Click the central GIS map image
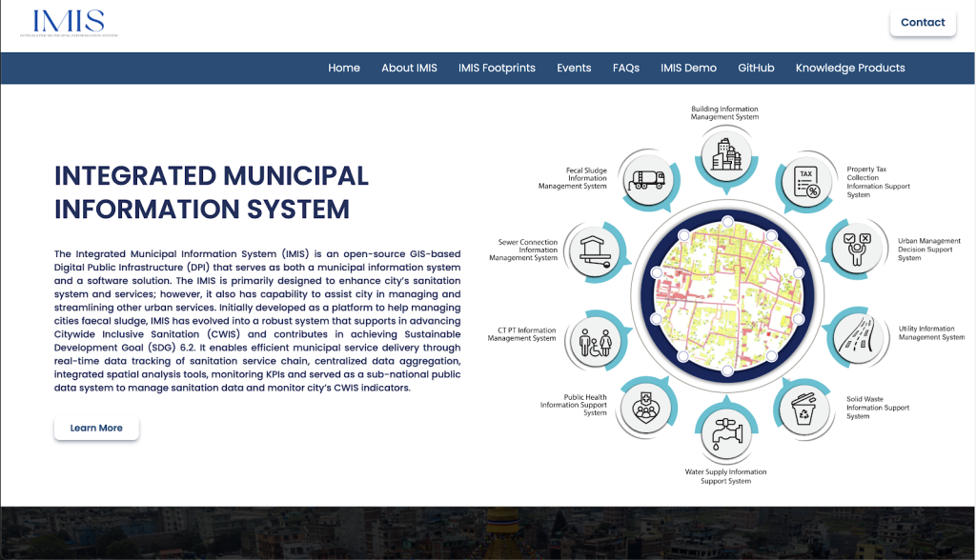 click(726, 293)
